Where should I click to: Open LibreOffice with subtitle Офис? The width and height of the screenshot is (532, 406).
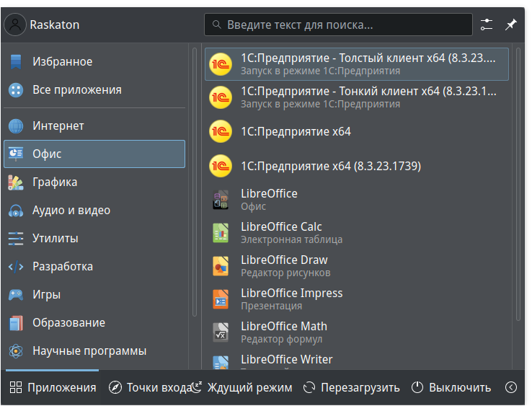point(357,200)
